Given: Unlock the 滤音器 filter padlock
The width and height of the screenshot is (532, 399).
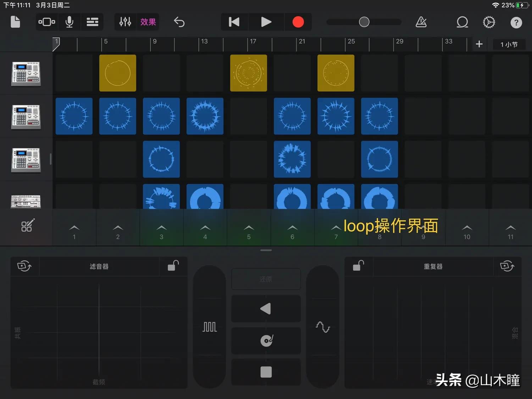Looking at the screenshot, I should tap(173, 266).
